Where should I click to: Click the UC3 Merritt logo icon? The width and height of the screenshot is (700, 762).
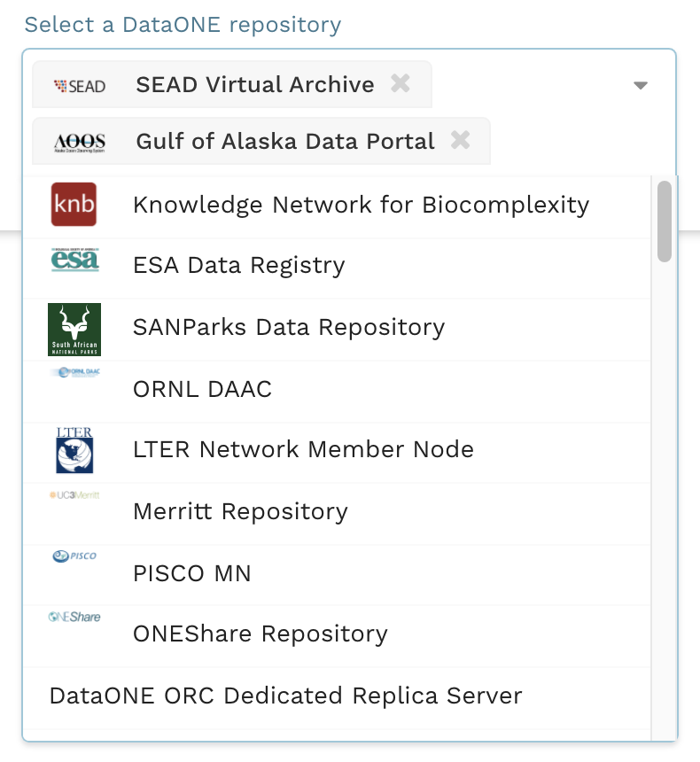pos(74,495)
